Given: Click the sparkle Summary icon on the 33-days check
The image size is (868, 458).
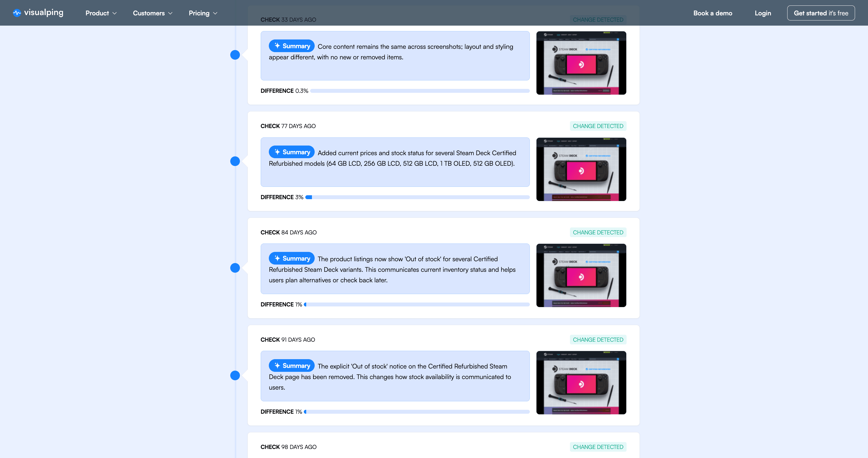Looking at the screenshot, I should tap(278, 46).
